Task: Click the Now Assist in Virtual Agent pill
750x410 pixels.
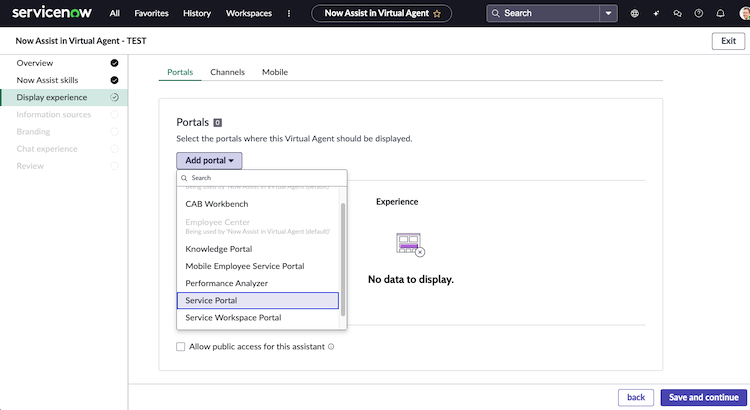Action: pos(382,13)
